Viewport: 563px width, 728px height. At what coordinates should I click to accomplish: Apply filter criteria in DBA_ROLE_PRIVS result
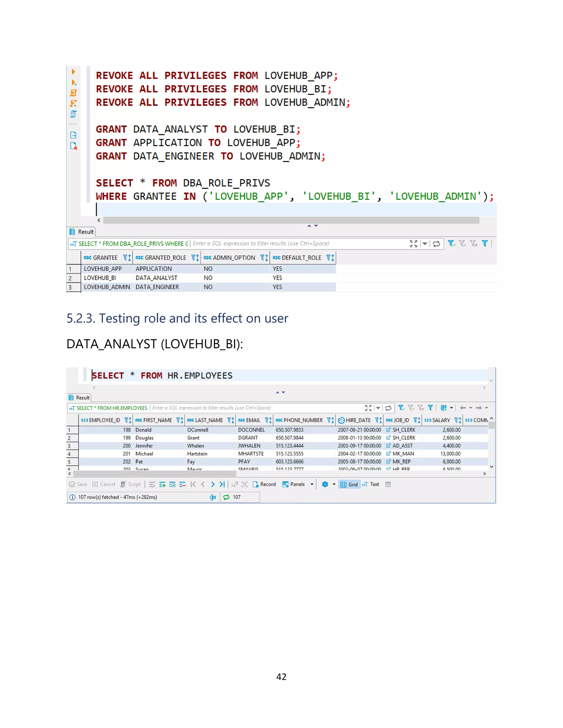[x=451, y=244]
